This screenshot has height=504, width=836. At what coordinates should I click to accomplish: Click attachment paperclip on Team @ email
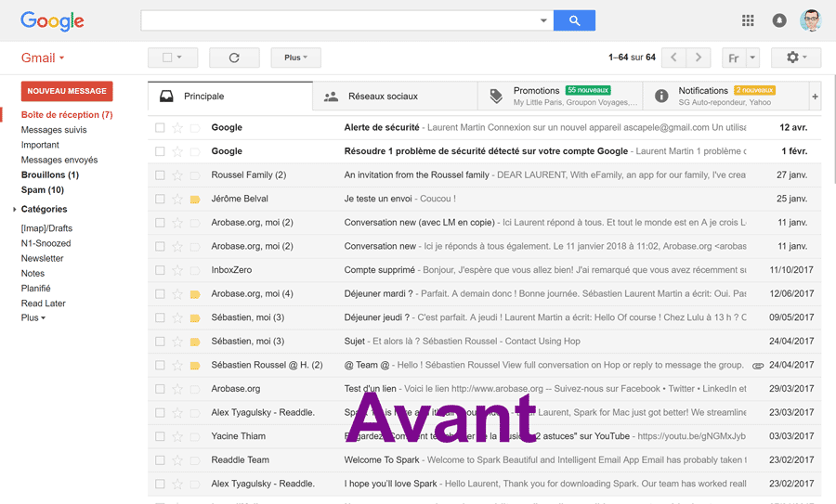point(758,366)
